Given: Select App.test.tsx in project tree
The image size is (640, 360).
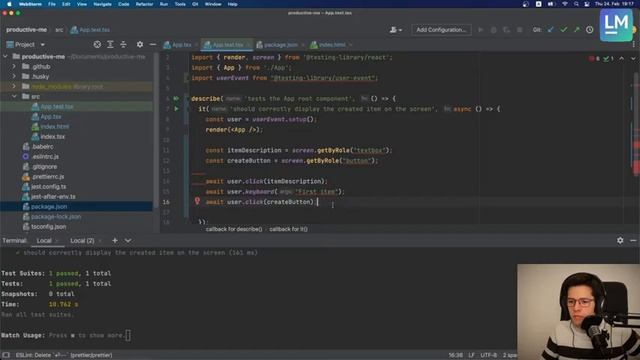Looking at the screenshot, I should pyautogui.click(x=57, y=107).
